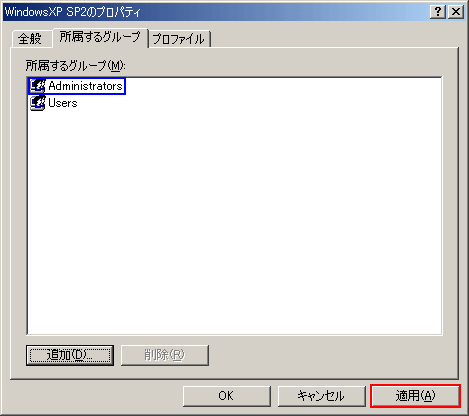The image size is (469, 416).
Task: Open the 追加(D)... add group dialog
Action: coord(70,355)
